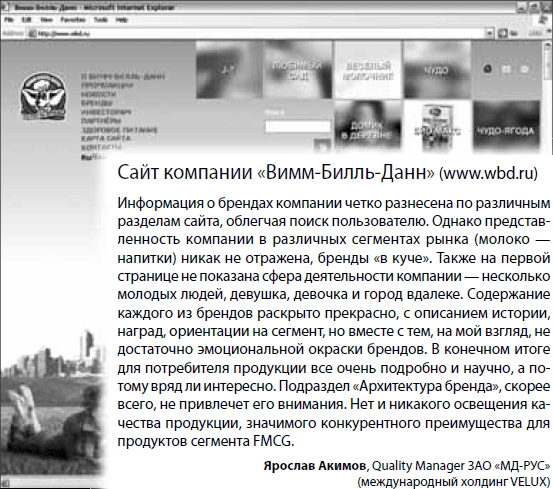
Task: Click the grid icon in the gray tile
Action: point(506,69)
